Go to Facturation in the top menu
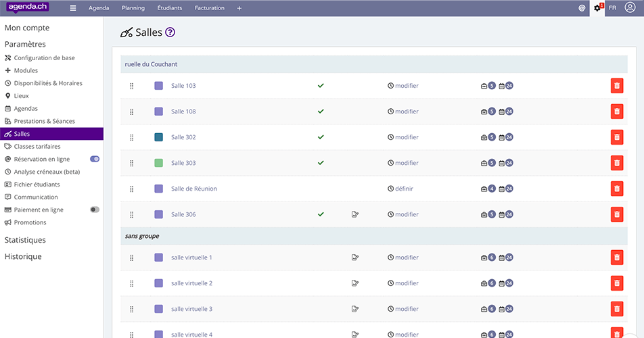644x338 pixels. pyautogui.click(x=210, y=8)
